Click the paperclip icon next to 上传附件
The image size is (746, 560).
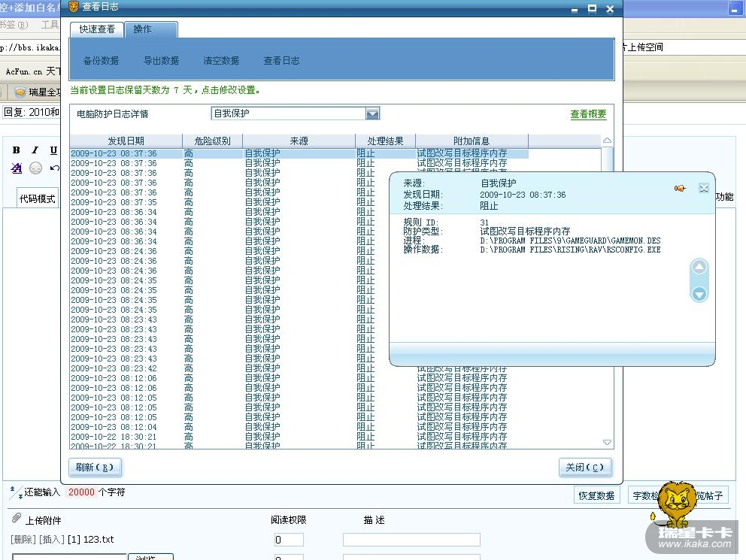(17, 518)
